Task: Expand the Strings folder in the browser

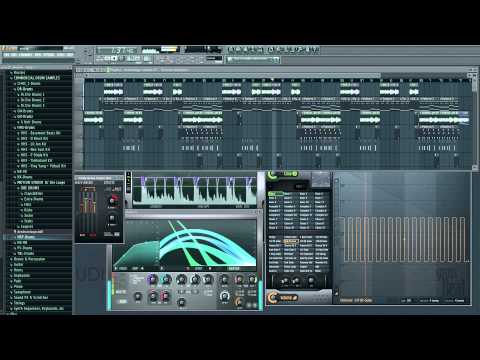Action: [x=19, y=303]
